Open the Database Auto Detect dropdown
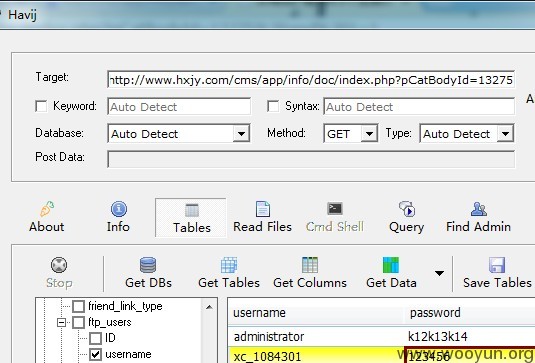Image resolution: width=535 pixels, height=363 pixels. click(x=241, y=133)
